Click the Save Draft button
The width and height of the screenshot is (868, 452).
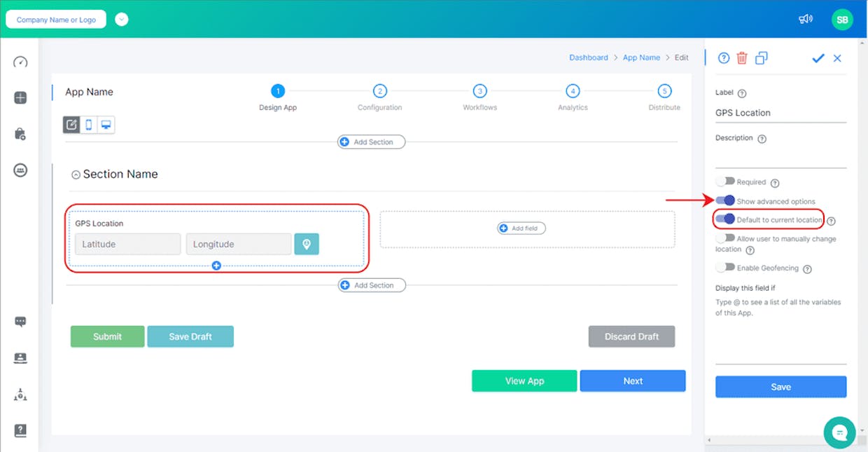click(190, 336)
